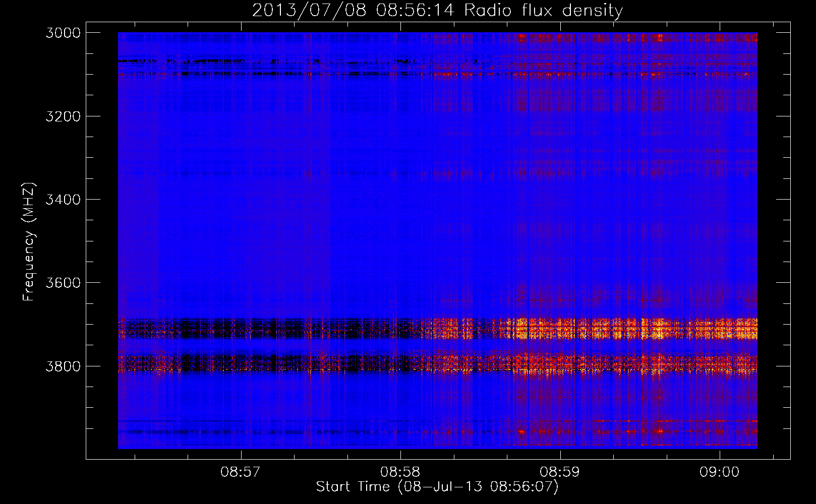Click the 'Frequency (MHZ)' axis title
The image size is (816, 504).
29,242
